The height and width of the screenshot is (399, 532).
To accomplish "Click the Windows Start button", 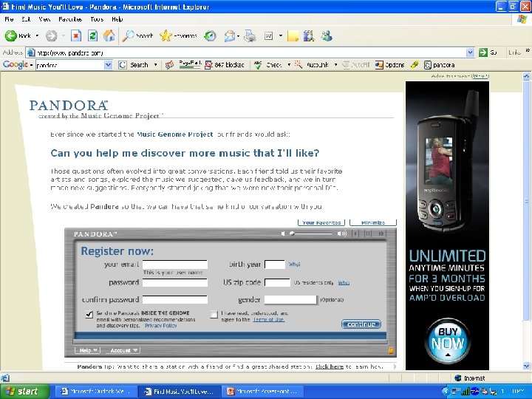I will click(x=24, y=391).
